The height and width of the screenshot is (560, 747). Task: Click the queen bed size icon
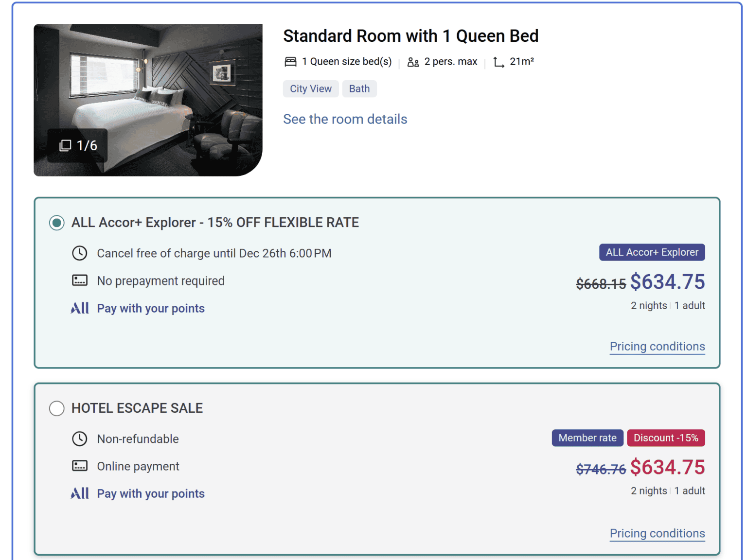pos(291,61)
